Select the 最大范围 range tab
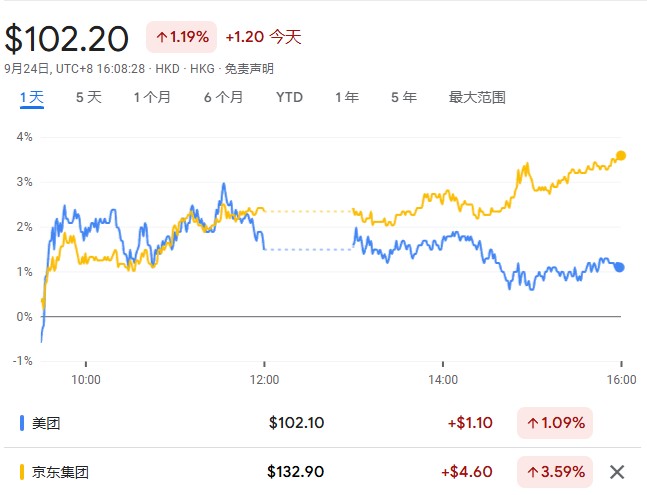Screen dimensions: 647x495 click(477, 97)
